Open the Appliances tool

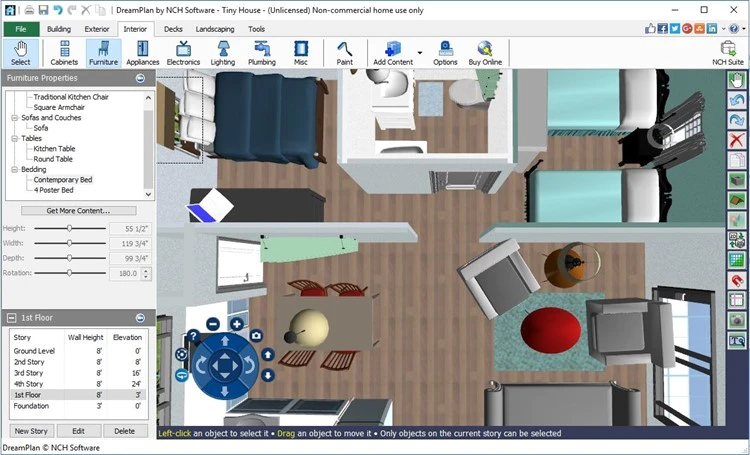point(143,53)
